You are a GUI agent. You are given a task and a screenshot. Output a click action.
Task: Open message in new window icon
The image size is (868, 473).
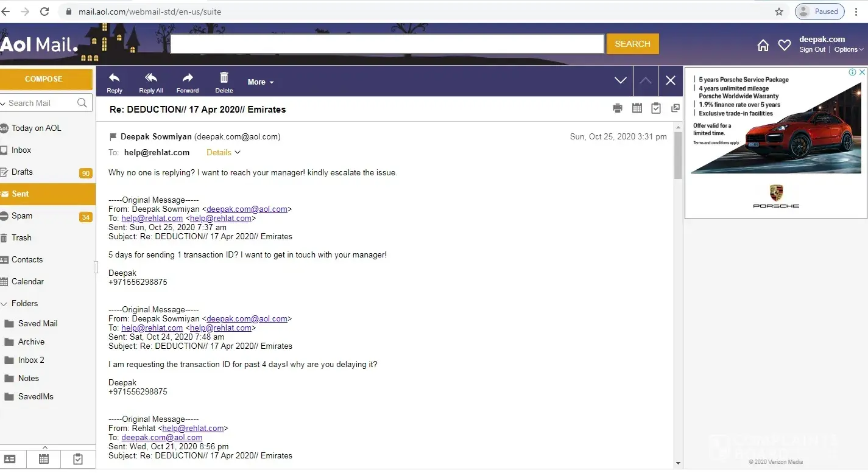(x=675, y=108)
